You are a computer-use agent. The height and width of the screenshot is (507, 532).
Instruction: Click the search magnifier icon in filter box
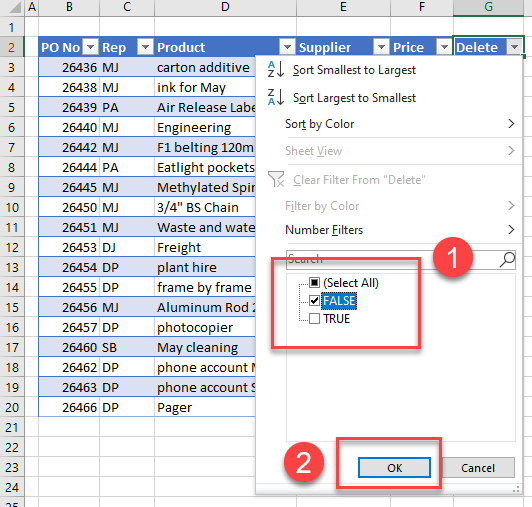coord(508,260)
